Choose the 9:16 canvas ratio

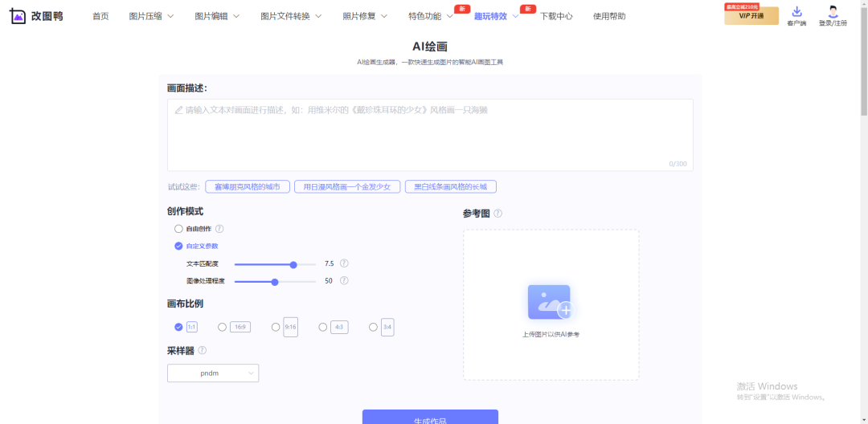(276, 328)
